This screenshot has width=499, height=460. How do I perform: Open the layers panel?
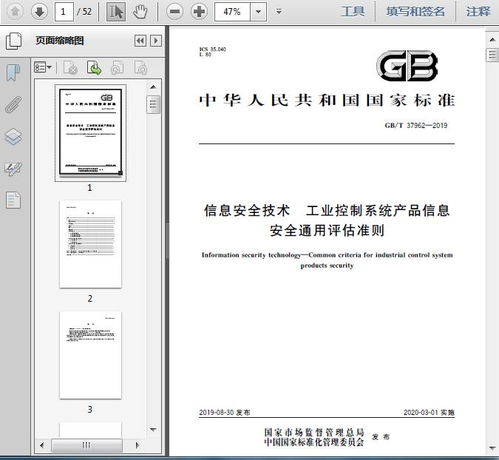(13, 136)
